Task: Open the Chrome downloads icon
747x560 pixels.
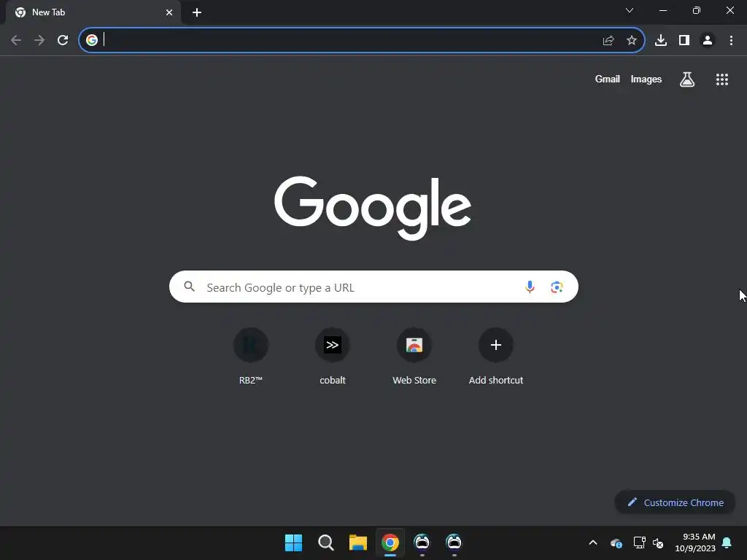Action: pyautogui.click(x=661, y=40)
